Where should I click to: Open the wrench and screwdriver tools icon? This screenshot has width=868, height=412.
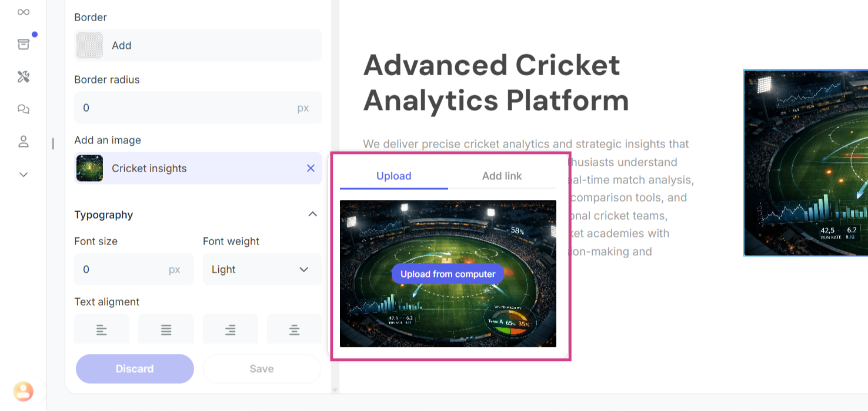tap(24, 77)
